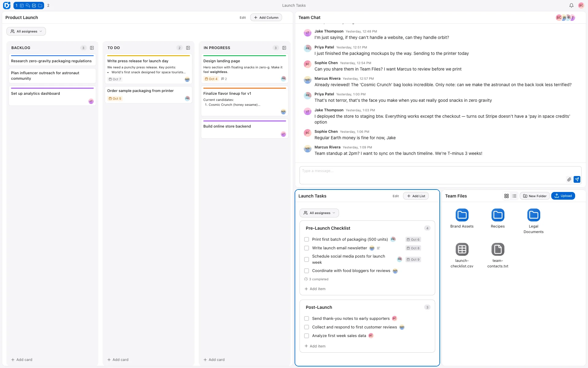Check off Coordinate with food bloggers
Image resolution: width=588 pixels, height=368 pixels.
click(x=307, y=271)
